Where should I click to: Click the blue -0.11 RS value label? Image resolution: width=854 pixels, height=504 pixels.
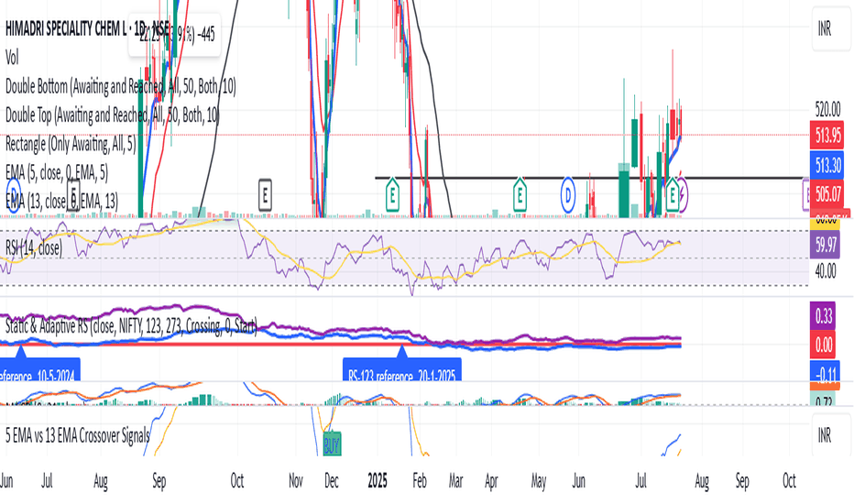click(824, 372)
